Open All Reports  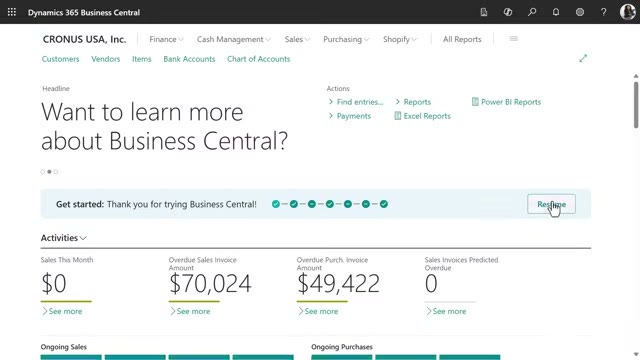(x=462, y=39)
